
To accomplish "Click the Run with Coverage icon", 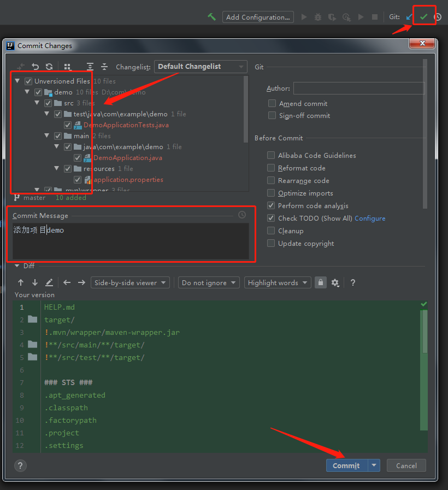I will point(332,17).
